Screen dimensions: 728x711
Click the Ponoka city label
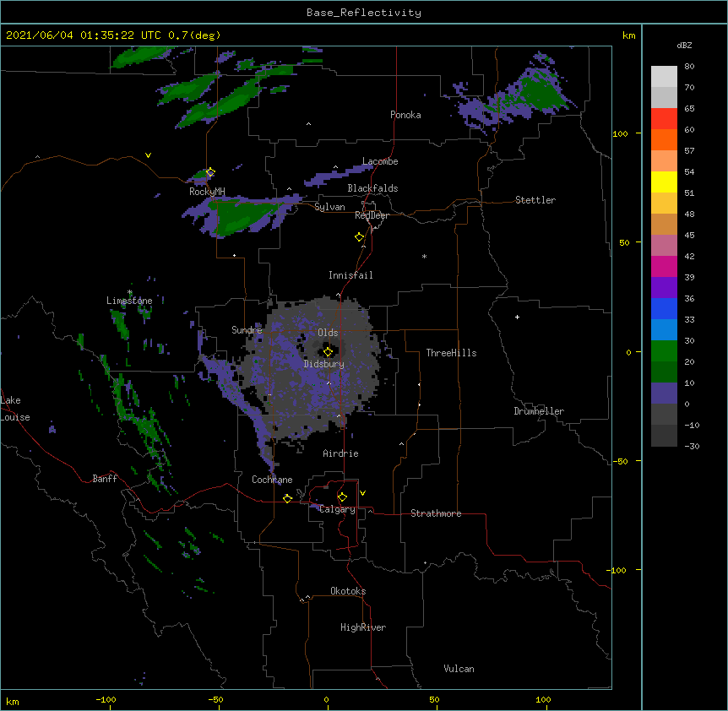tap(405, 115)
